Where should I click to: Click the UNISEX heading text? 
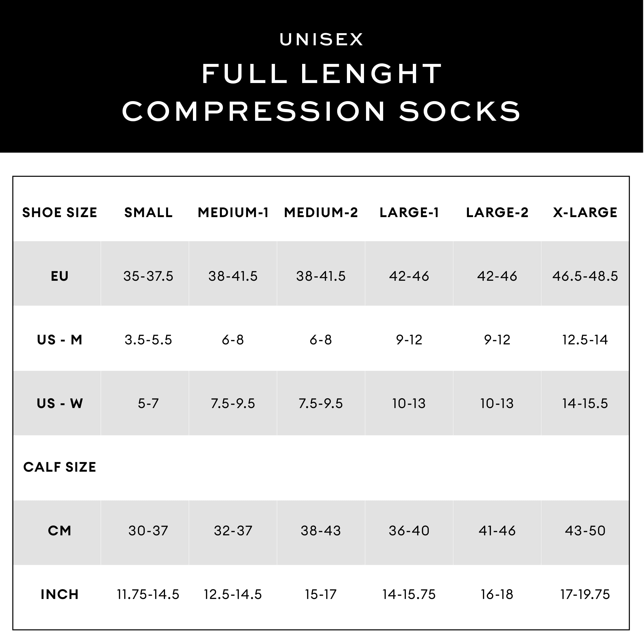(x=321, y=39)
